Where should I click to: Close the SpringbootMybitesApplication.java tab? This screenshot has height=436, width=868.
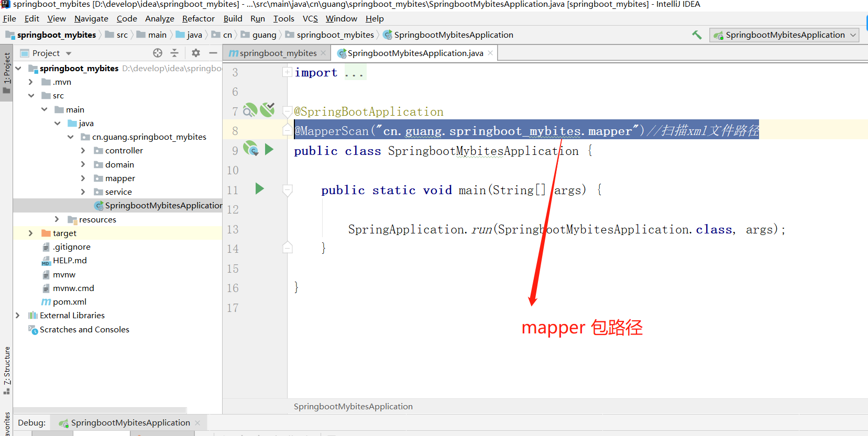[x=490, y=53]
